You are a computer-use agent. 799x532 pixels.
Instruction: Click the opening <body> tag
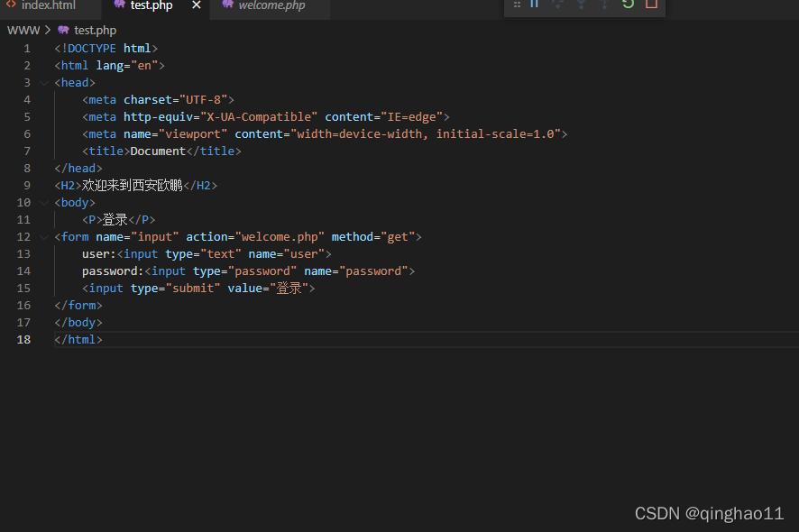tap(75, 203)
